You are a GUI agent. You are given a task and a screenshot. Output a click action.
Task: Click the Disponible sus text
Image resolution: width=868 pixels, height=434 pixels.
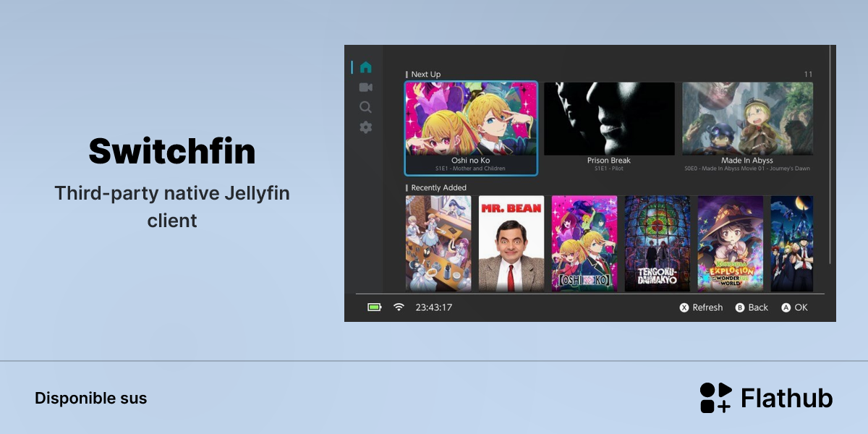click(x=90, y=399)
